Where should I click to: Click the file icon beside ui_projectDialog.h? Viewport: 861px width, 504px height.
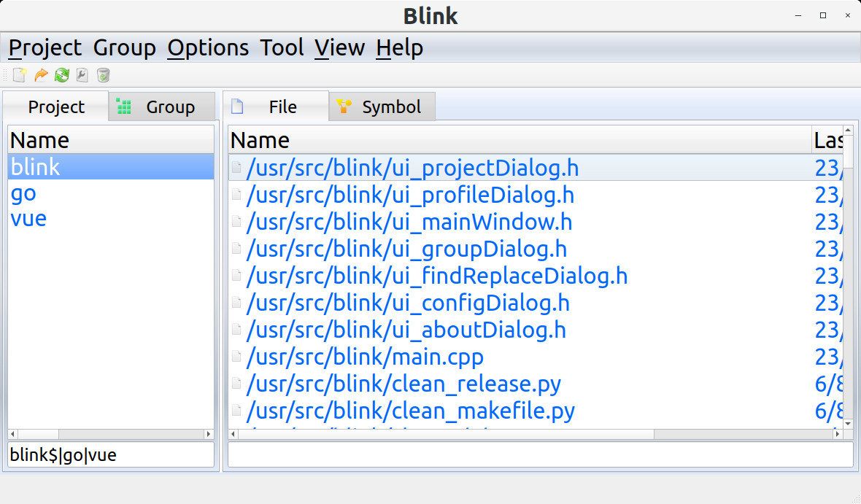click(236, 168)
